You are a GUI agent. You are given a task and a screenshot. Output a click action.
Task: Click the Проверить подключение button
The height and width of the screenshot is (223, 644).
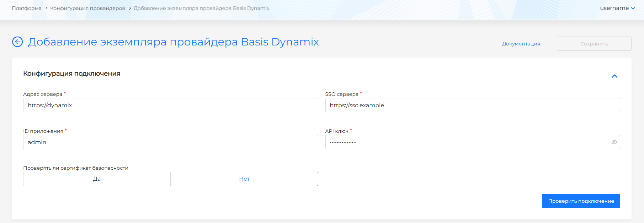click(x=581, y=201)
